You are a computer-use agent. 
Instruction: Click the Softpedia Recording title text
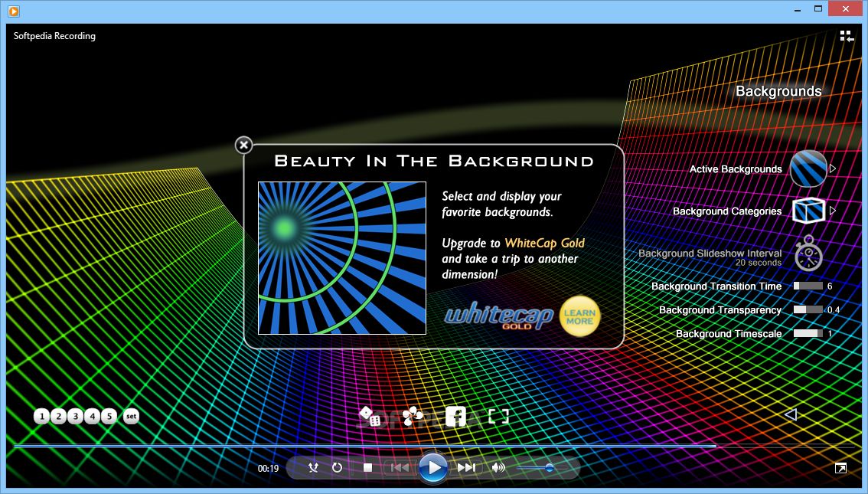tap(54, 36)
